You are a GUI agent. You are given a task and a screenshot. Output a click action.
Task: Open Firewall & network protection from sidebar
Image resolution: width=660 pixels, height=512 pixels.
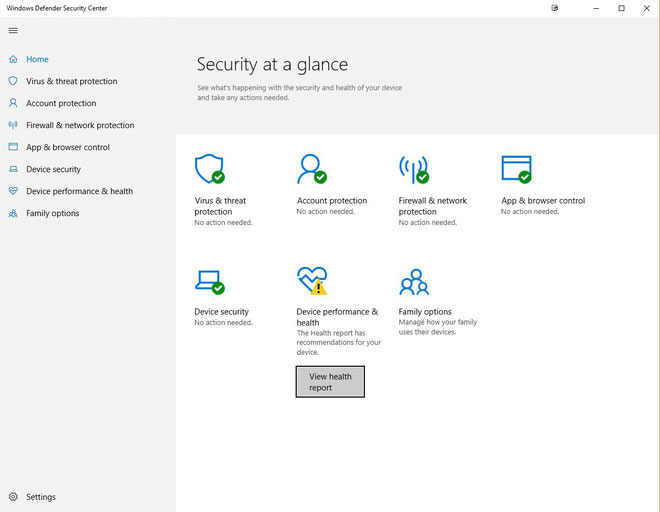click(80, 125)
